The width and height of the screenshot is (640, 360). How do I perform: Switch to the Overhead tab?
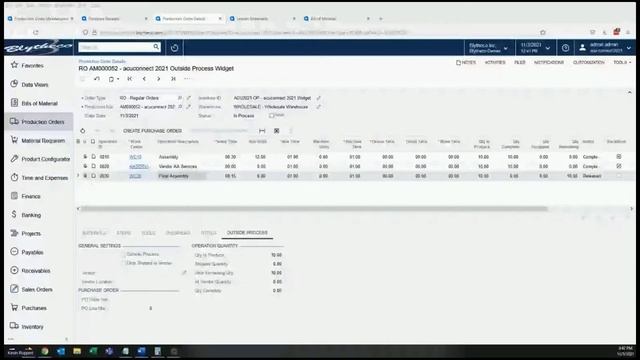[178, 233]
